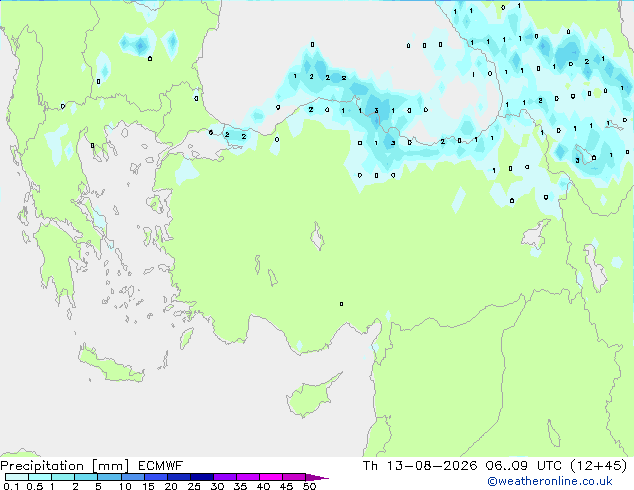This screenshot has height=490, width=634.
Task: Click the 0.5–1 mm legend color swatch
Action: [x=40, y=477]
